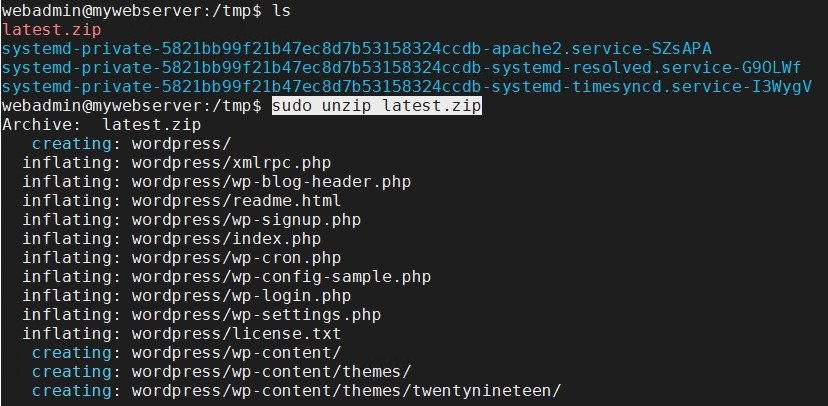Click the wordpress/wp-content/themes/twentynineteen/ path
Screen dimensions: 828x406
pos(346,391)
